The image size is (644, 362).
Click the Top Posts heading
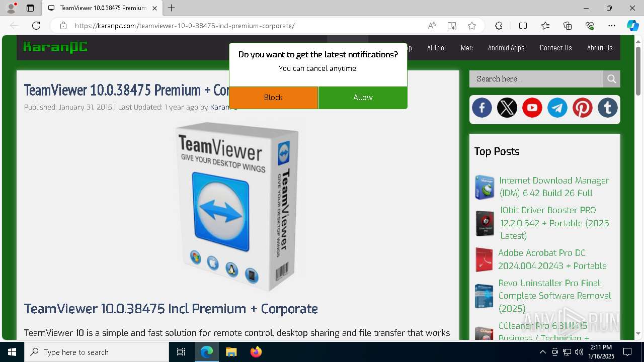497,151
